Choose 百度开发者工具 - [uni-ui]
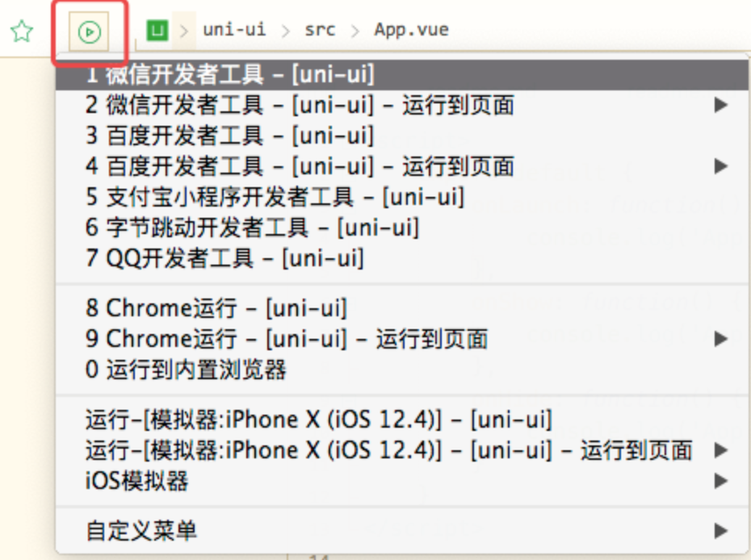Screen dimensions: 751x560 [x=230, y=136]
